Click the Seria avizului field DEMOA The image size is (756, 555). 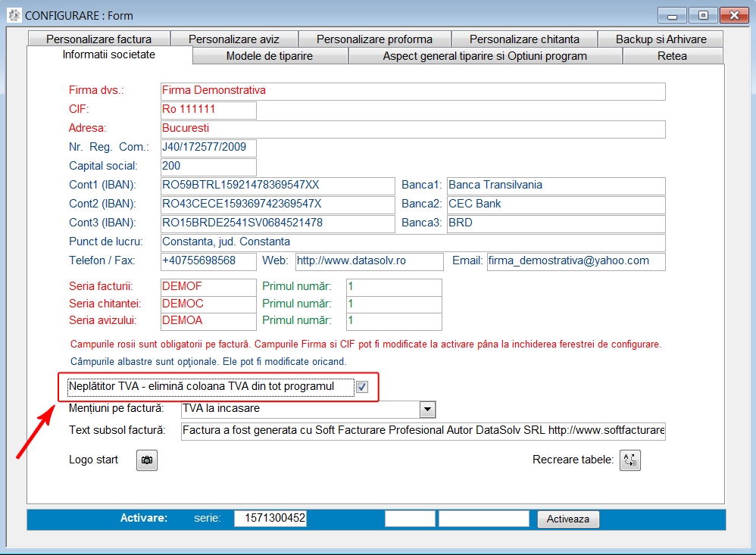(208, 321)
